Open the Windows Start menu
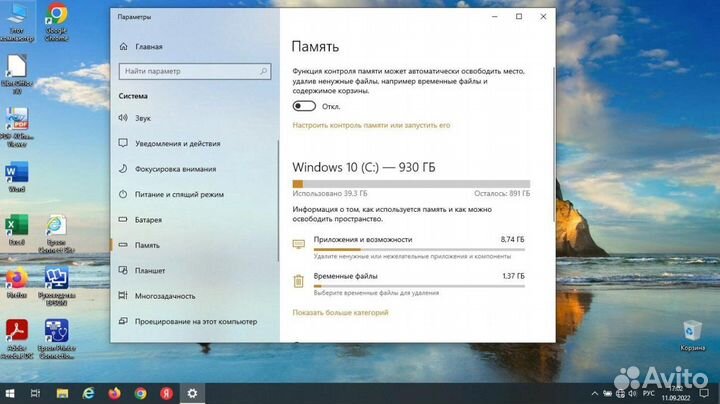The width and height of the screenshot is (720, 404). 10,393
